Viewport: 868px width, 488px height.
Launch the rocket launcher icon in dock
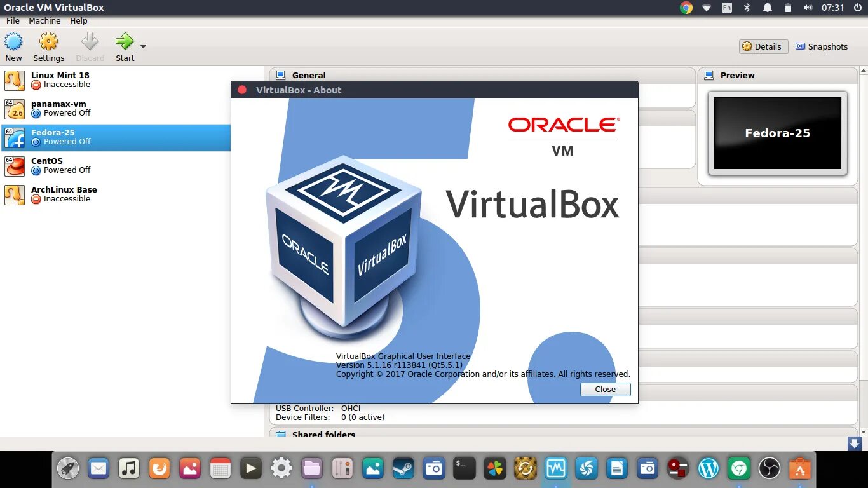(68, 469)
